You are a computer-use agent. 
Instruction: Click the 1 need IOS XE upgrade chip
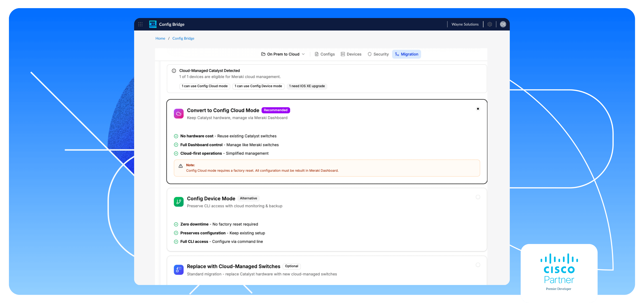307,86
